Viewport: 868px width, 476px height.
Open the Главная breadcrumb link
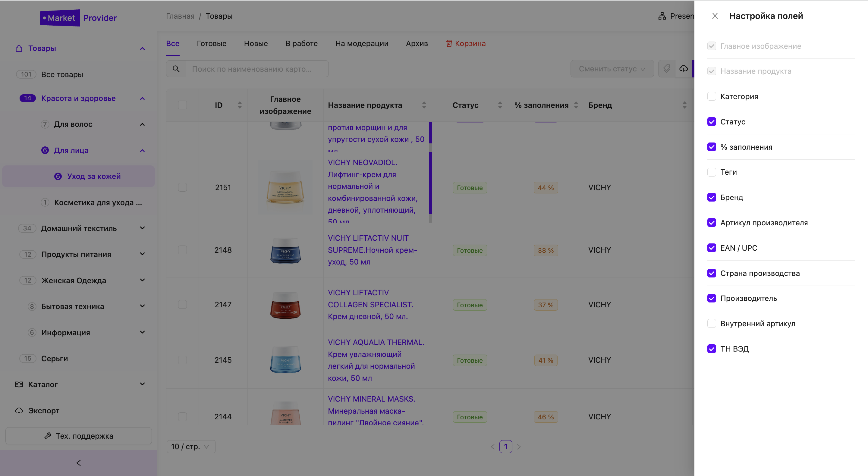180,16
